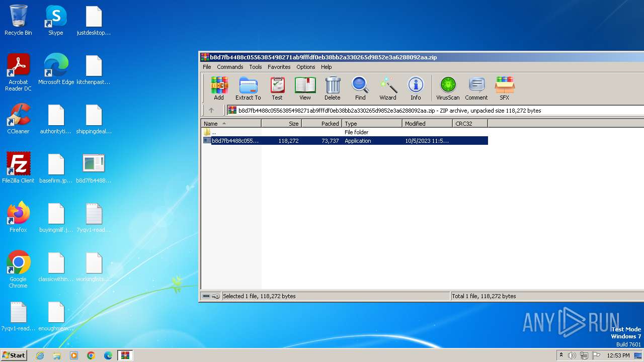Click the 73,737 packed size cell
Image resolution: width=644 pixels, height=362 pixels.
pyautogui.click(x=330, y=141)
